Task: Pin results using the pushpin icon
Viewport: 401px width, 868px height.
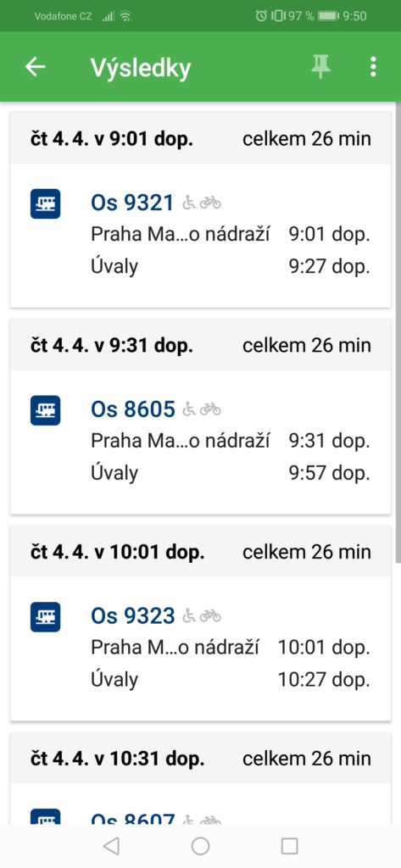Action: pos(320,67)
